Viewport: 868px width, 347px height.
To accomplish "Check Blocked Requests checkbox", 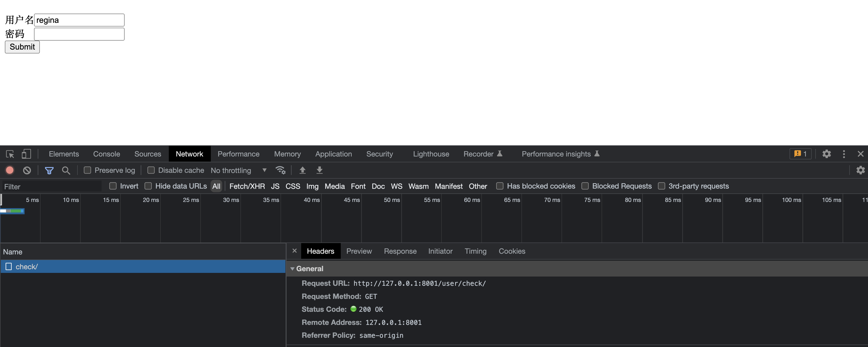I will pyautogui.click(x=585, y=186).
